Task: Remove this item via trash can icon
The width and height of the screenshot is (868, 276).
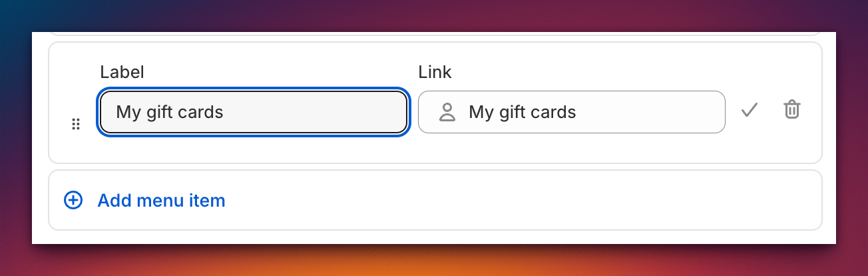Action: click(791, 109)
